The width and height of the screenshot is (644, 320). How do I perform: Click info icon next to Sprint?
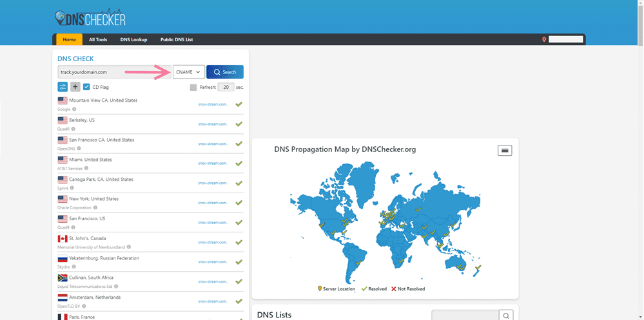coord(72,188)
